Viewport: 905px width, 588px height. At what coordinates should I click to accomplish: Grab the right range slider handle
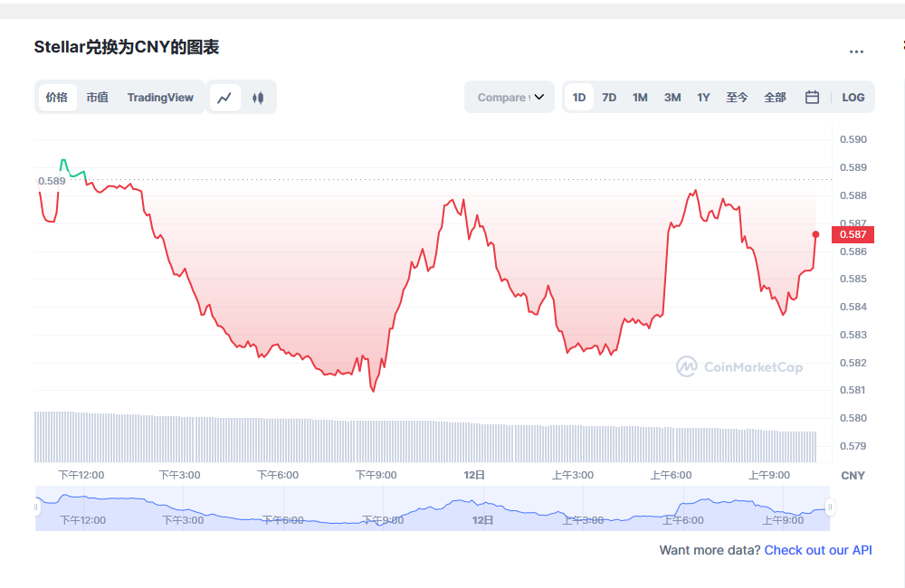830,507
